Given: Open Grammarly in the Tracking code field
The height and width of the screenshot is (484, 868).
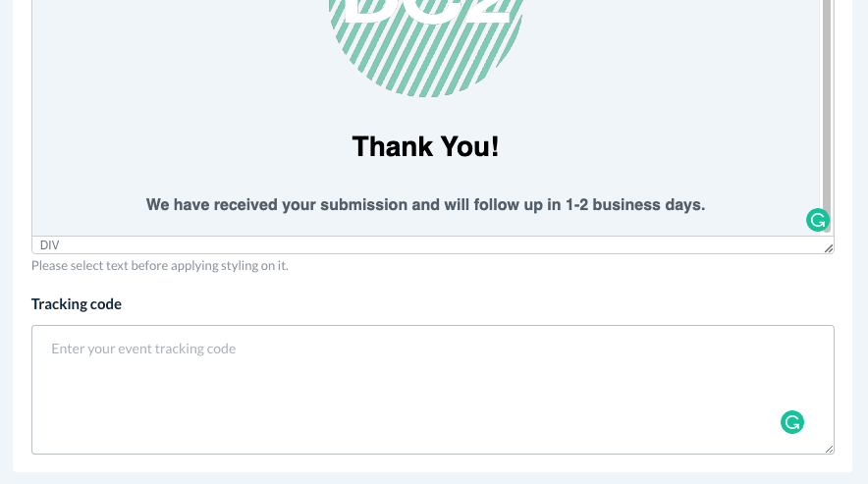Looking at the screenshot, I should [x=791, y=422].
